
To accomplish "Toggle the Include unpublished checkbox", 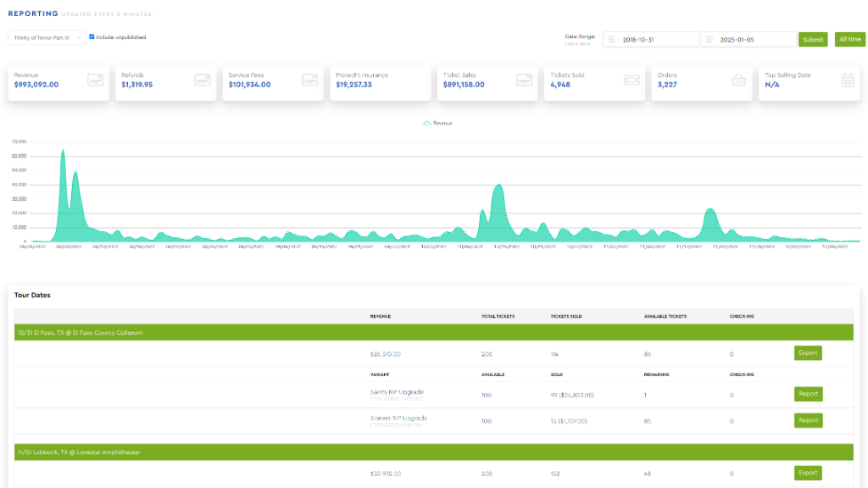I will tap(92, 36).
